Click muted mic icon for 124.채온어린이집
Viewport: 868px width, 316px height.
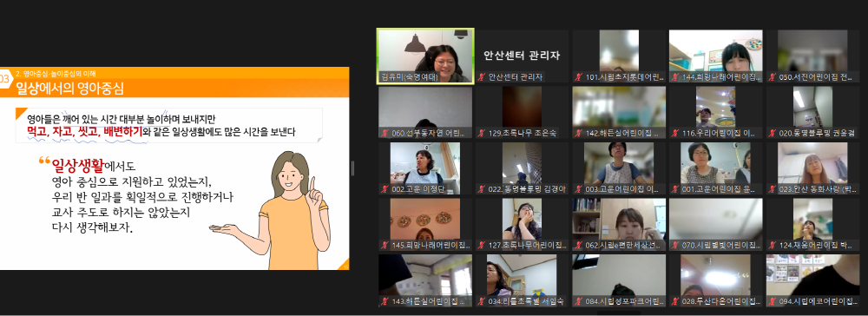click(773, 245)
